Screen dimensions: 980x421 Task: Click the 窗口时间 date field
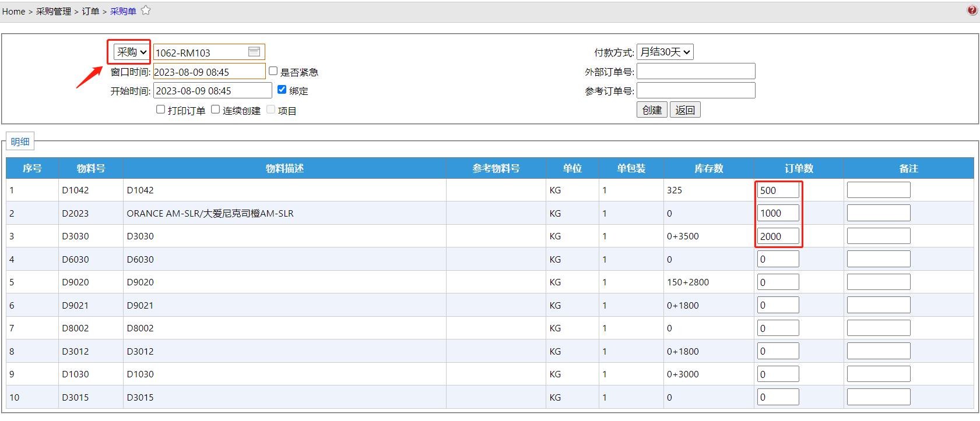pos(209,72)
